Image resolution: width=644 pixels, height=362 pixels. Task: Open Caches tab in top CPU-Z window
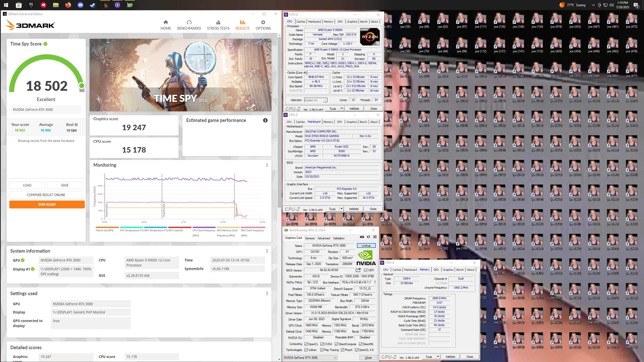click(x=301, y=22)
